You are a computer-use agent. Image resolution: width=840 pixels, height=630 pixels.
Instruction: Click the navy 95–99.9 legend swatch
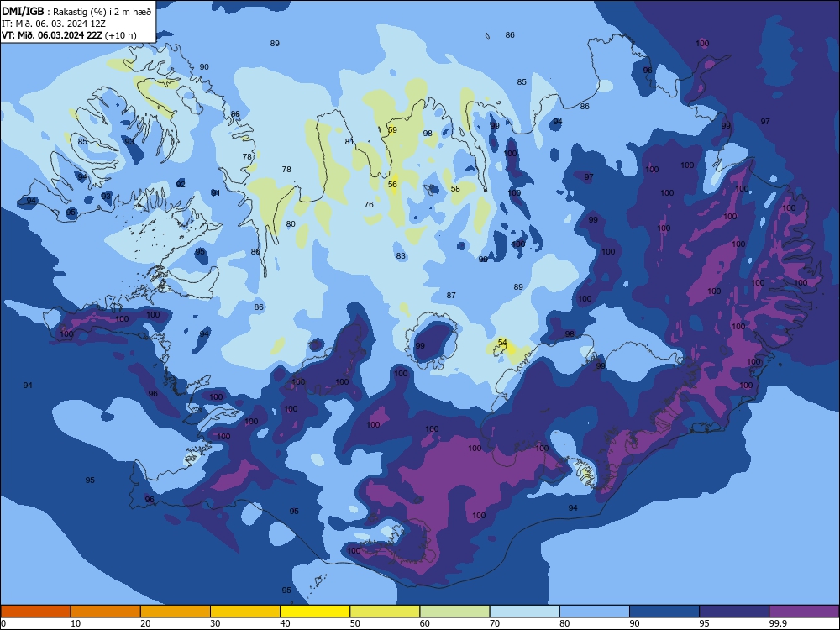point(734,612)
